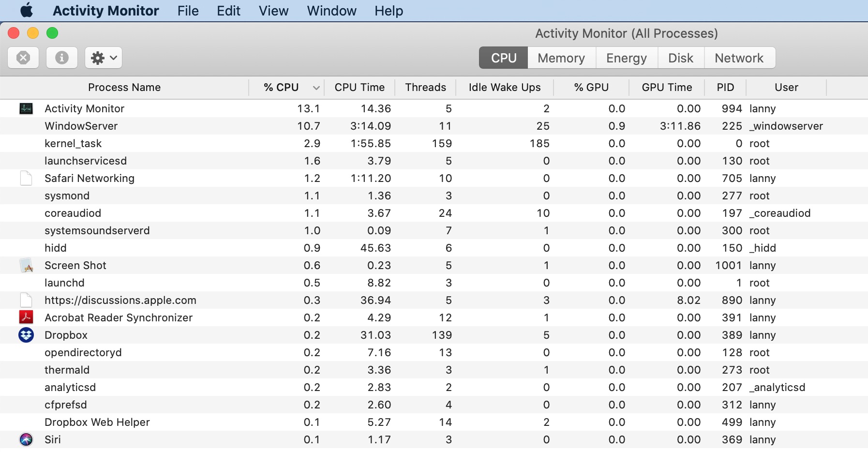Select the Dropbox Web Helper process
Screen dimensions: 868x452
click(97, 422)
